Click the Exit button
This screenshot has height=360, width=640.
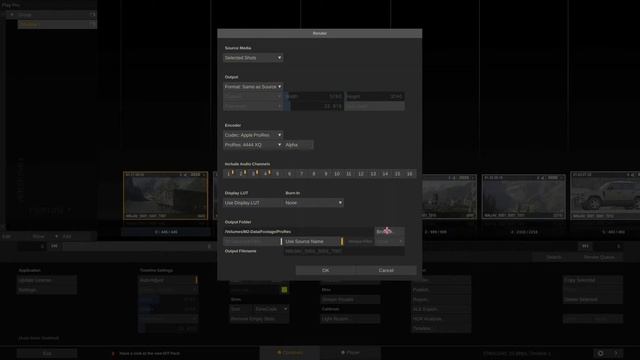[x=47, y=353]
